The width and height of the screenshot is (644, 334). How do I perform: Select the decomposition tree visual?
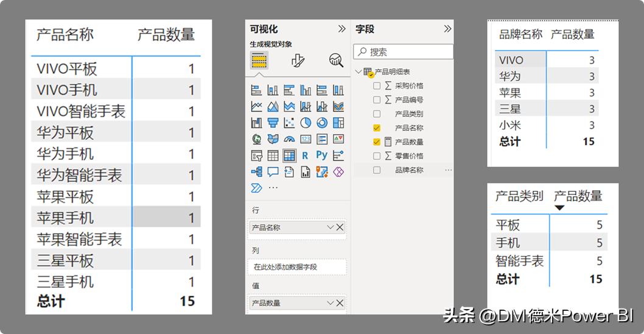tap(256, 171)
